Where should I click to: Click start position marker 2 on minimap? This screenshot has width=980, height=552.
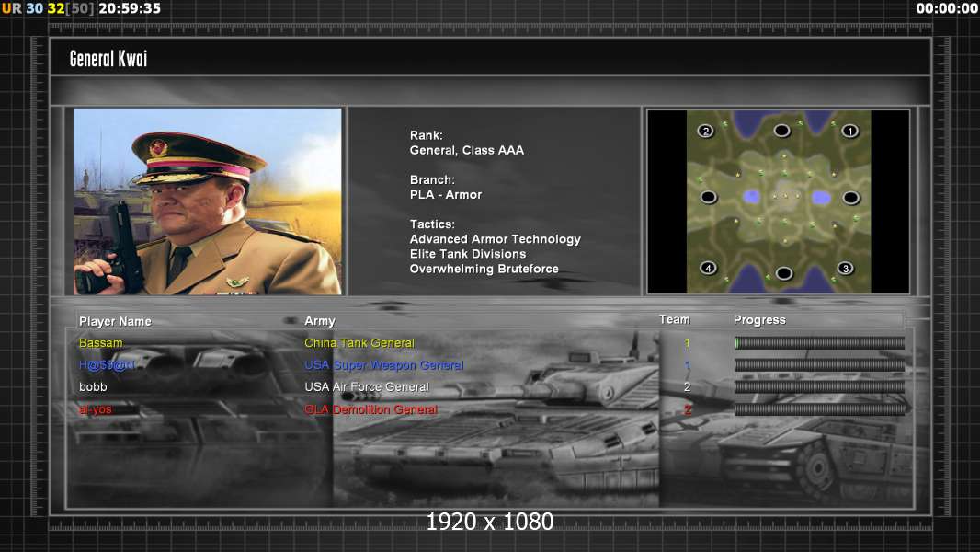click(x=706, y=132)
